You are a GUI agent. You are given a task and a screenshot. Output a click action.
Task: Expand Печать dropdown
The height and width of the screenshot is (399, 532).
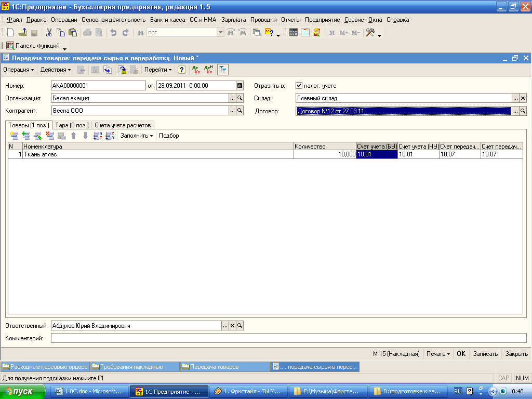click(x=438, y=354)
